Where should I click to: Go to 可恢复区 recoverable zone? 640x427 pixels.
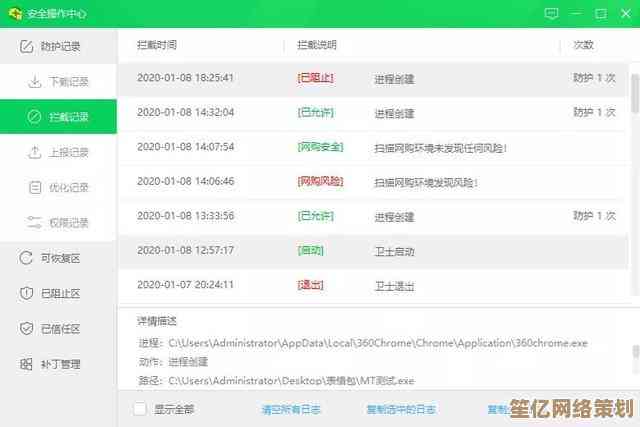point(58,258)
